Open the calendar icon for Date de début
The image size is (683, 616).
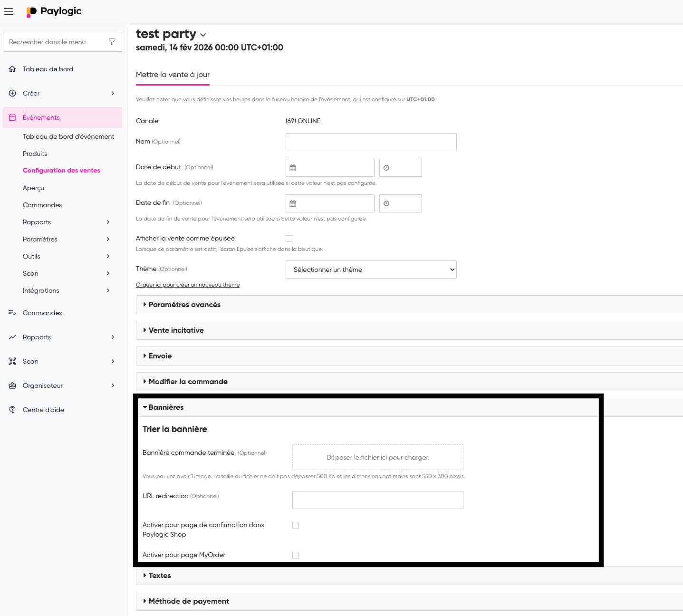click(x=293, y=168)
